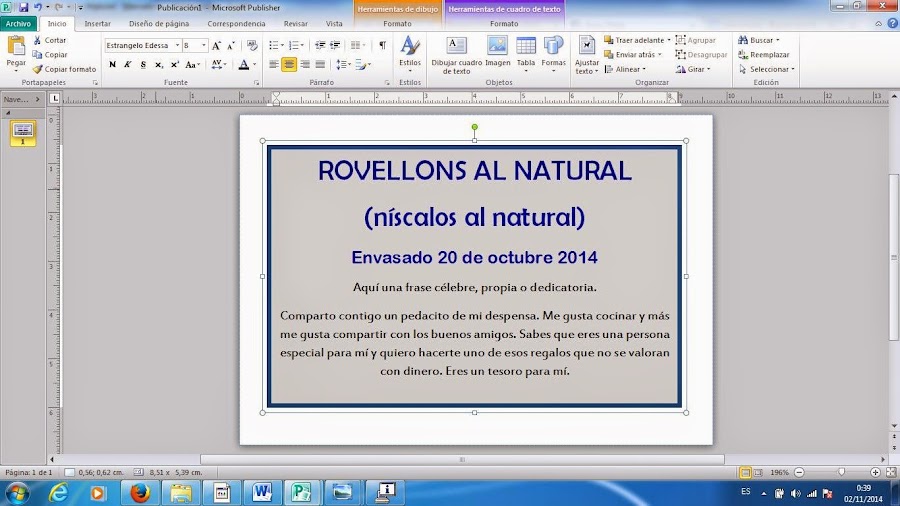This screenshot has width=900, height=506.
Task: Justify the paragraph text
Action: [x=320, y=65]
